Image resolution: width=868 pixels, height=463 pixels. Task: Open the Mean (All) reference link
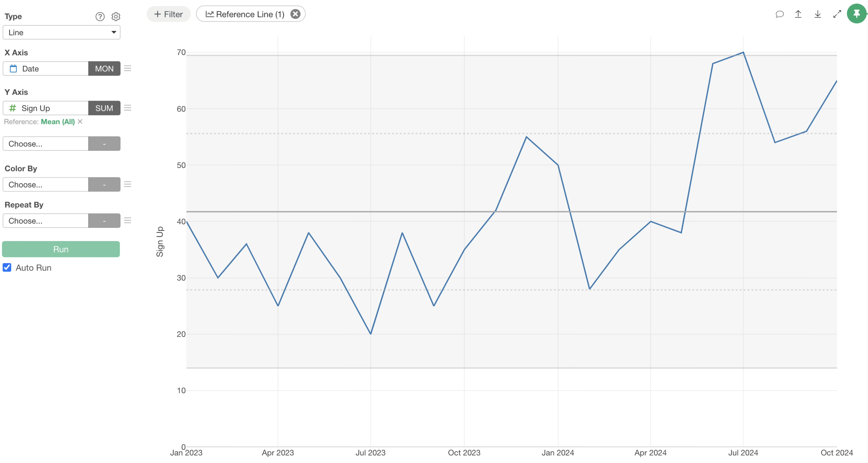[58, 122]
